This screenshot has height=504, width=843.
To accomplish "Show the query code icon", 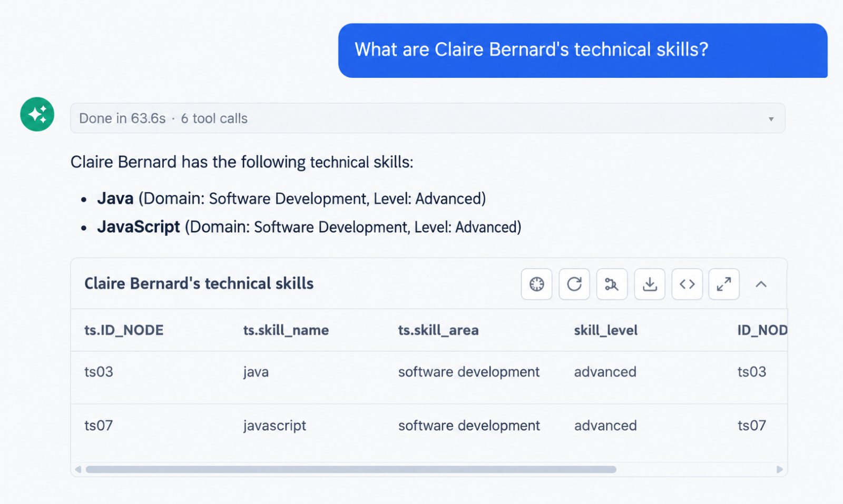I will (x=687, y=284).
